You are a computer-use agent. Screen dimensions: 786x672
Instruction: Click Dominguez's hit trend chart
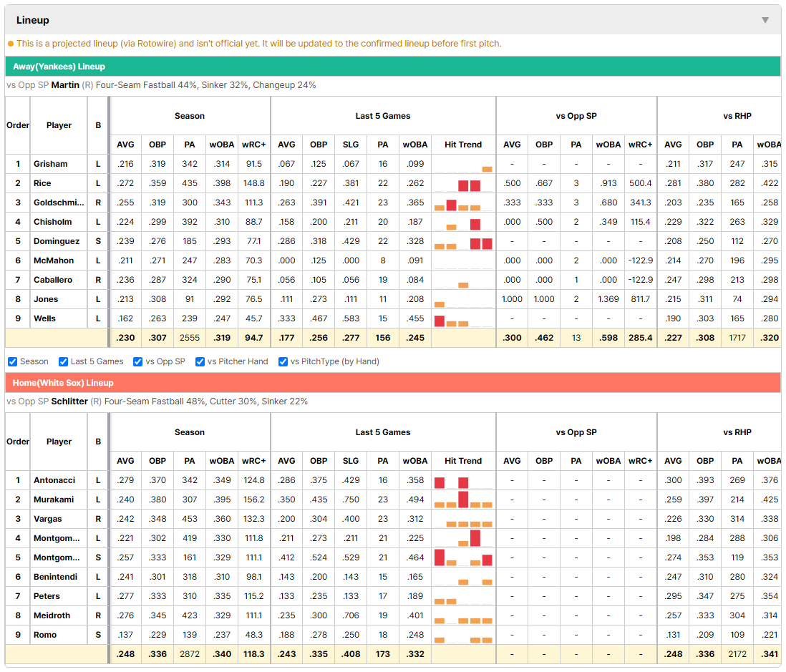(463, 242)
